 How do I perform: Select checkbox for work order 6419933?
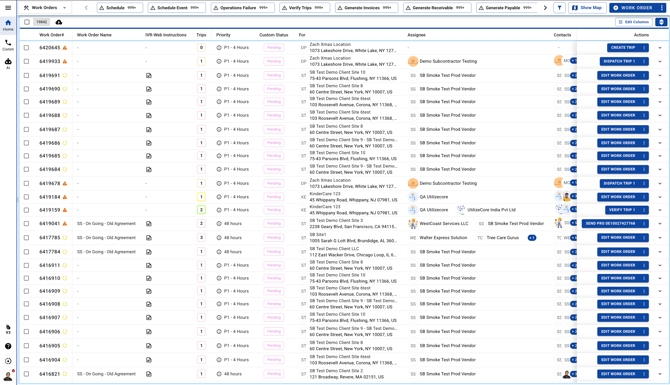pos(26,62)
